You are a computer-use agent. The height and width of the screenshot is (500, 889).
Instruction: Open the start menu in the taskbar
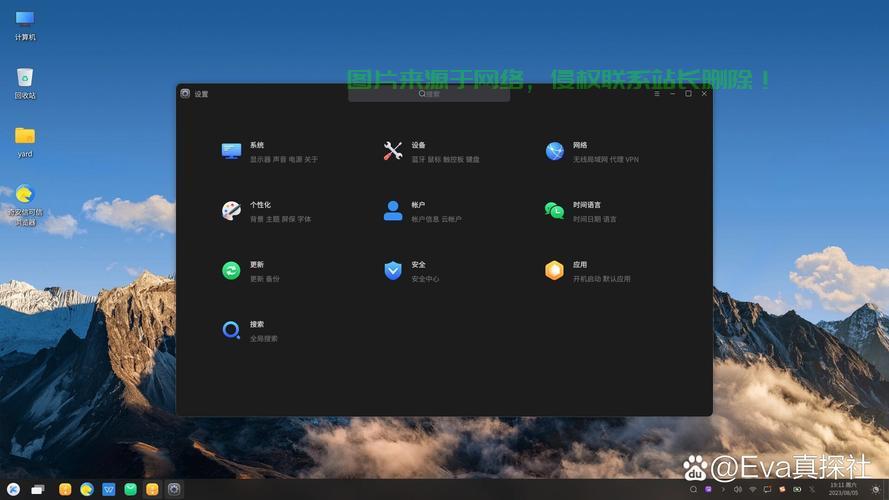point(14,489)
